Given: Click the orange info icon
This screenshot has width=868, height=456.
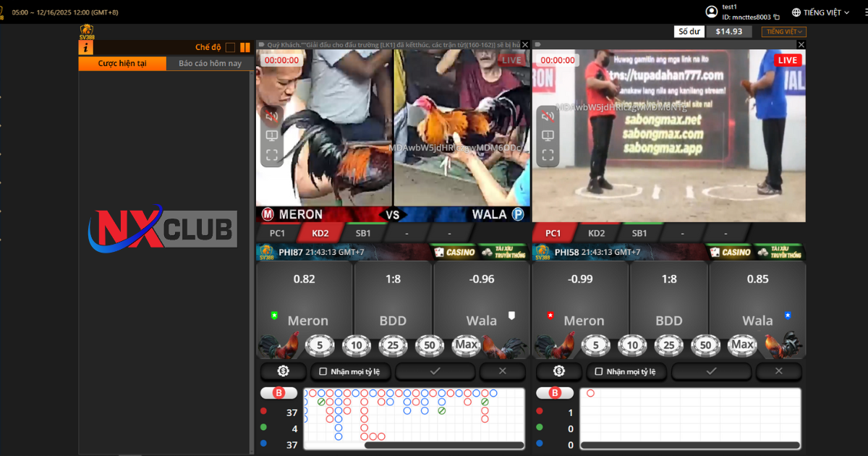Looking at the screenshot, I should point(86,48).
